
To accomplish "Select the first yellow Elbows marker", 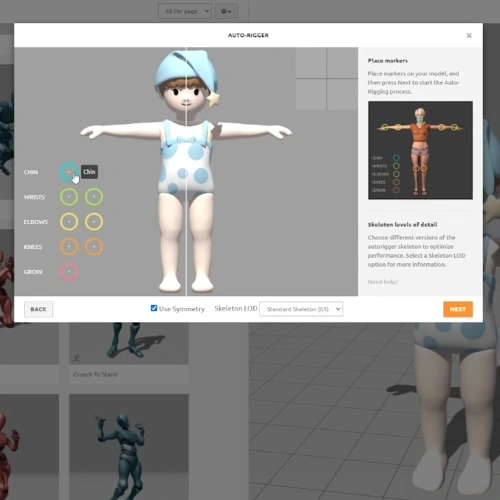I will [x=69, y=222].
